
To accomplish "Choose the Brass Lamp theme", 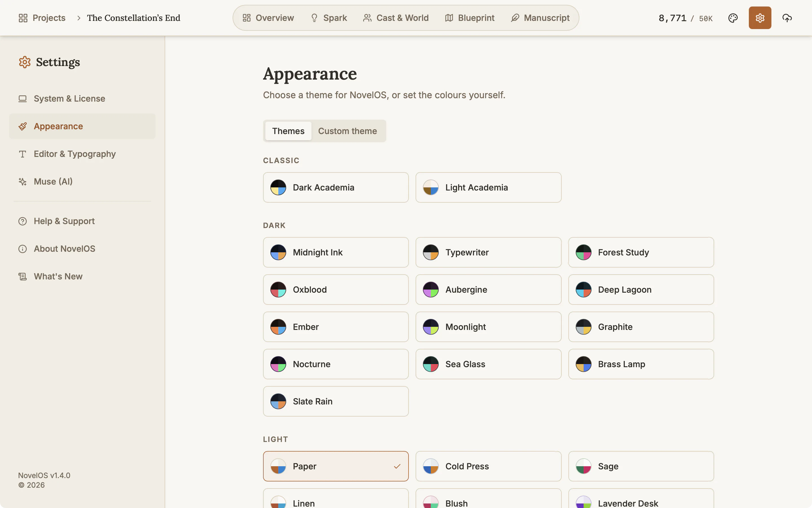I will [x=641, y=364].
